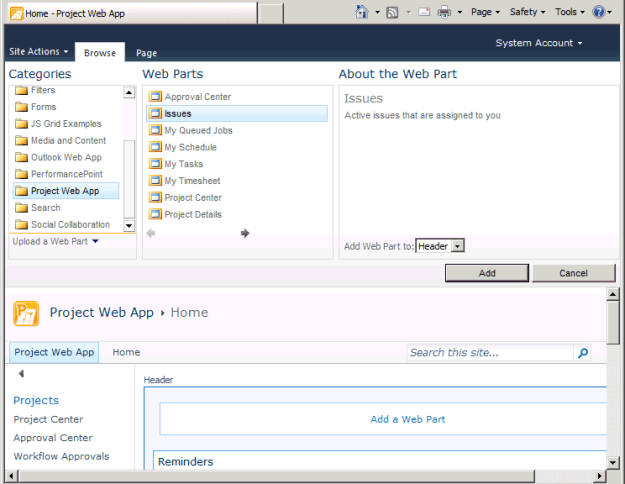Select the Project Web App navigation tab
The image size is (625, 484).
54,352
